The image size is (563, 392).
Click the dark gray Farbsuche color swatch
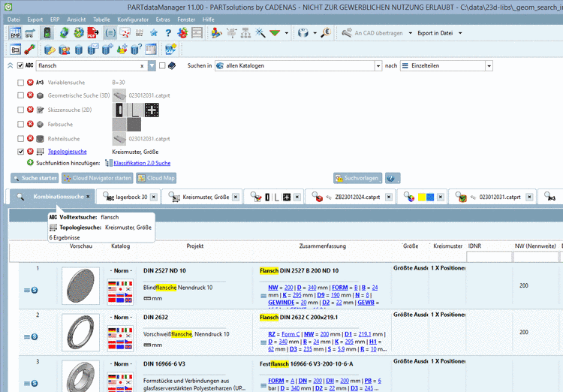pyautogui.click(x=134, y=125)
